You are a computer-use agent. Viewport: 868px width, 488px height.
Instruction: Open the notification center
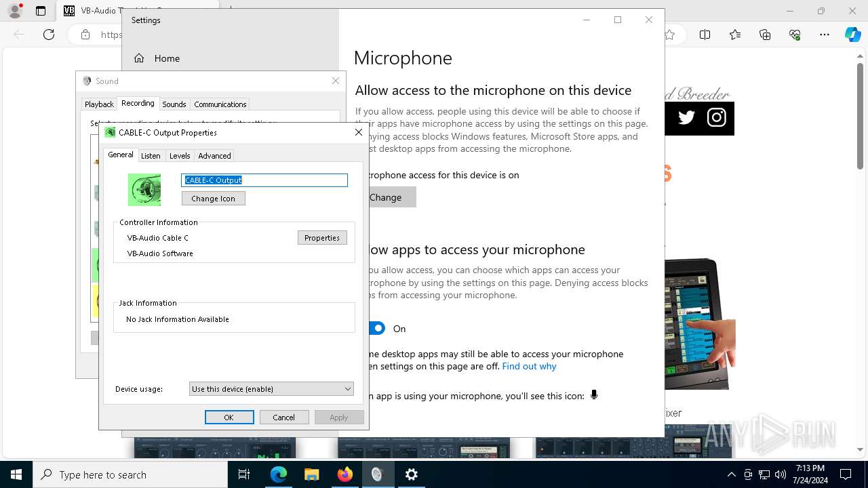(846, 474)
